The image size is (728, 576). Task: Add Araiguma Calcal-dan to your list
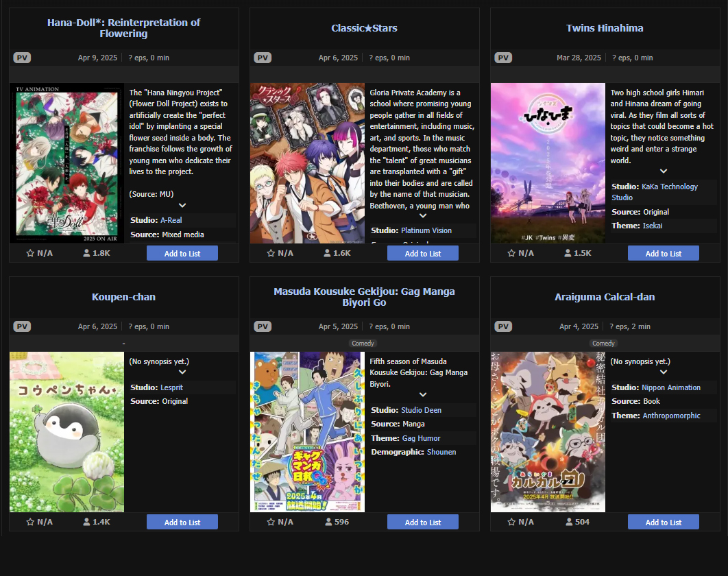tap(663, 522)
